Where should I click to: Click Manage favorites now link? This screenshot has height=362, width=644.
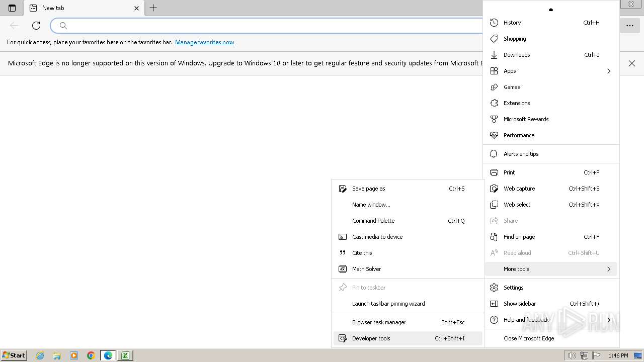[x=204, y=42]
